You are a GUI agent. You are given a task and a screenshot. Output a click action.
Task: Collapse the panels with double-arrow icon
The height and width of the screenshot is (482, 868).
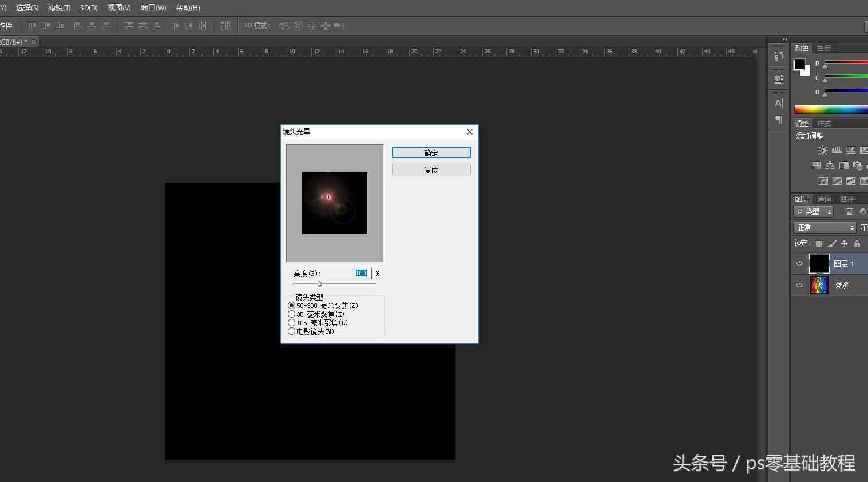[x=784, y=39]
